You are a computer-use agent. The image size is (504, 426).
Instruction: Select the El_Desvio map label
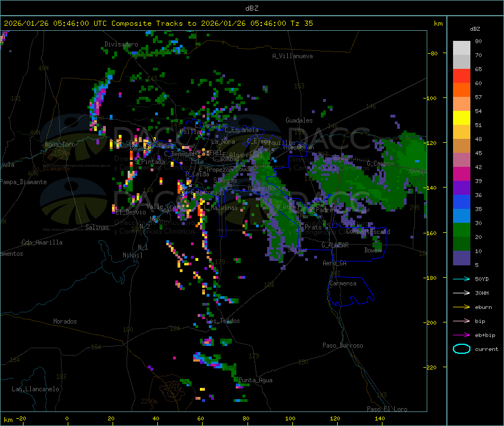(131, 212)
